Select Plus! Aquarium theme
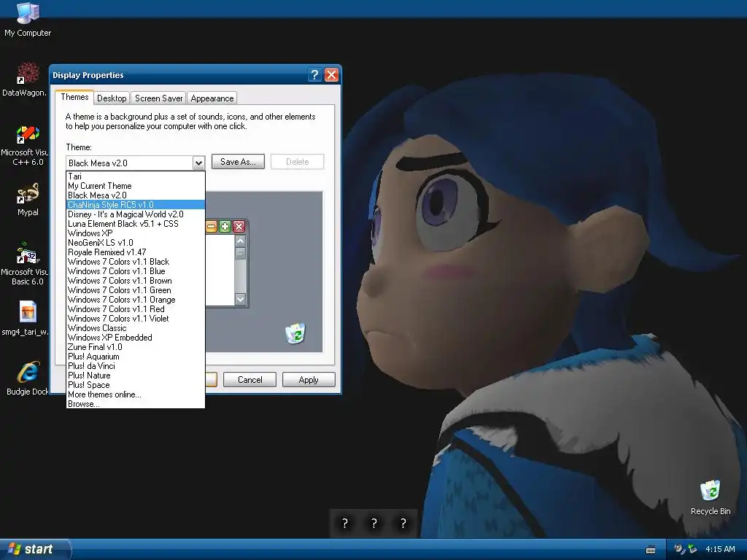The image size is (747, 560). [x=135, y=357]
